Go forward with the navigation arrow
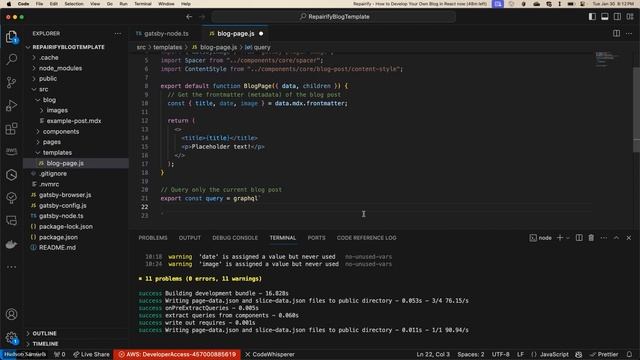The image size is (640, 360). [x=202, y=17]
